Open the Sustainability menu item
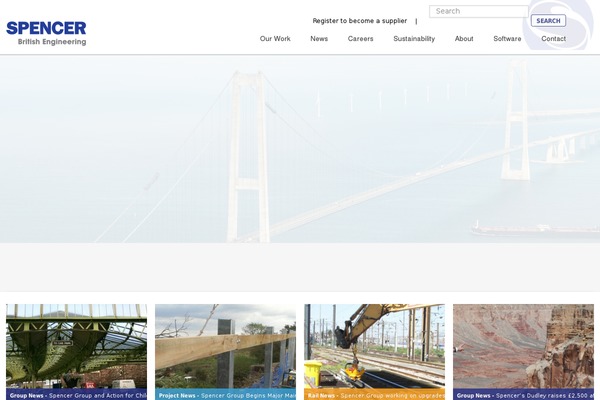Image resolution: width=600 pixels, height=400 pixels. 414,39
